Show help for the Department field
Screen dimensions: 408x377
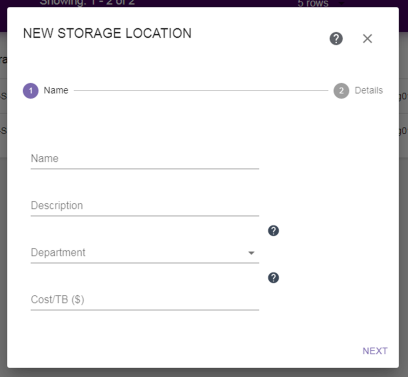pos(273,231)
